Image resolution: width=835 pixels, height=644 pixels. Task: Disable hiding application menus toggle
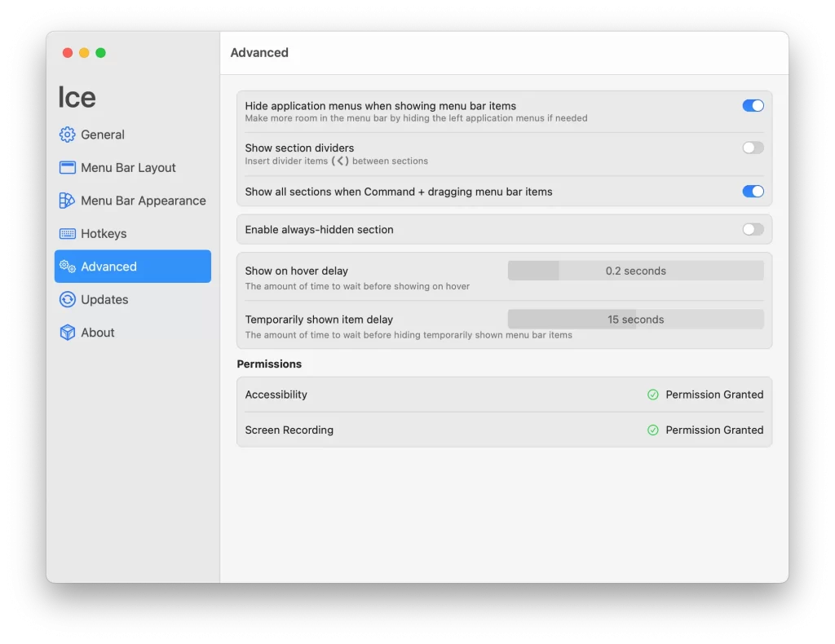(753, 105)
